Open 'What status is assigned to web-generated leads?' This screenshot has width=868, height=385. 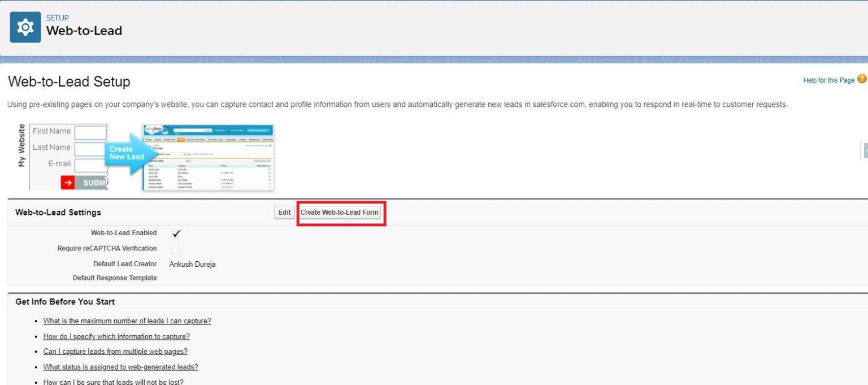click(x=120, y=366)
